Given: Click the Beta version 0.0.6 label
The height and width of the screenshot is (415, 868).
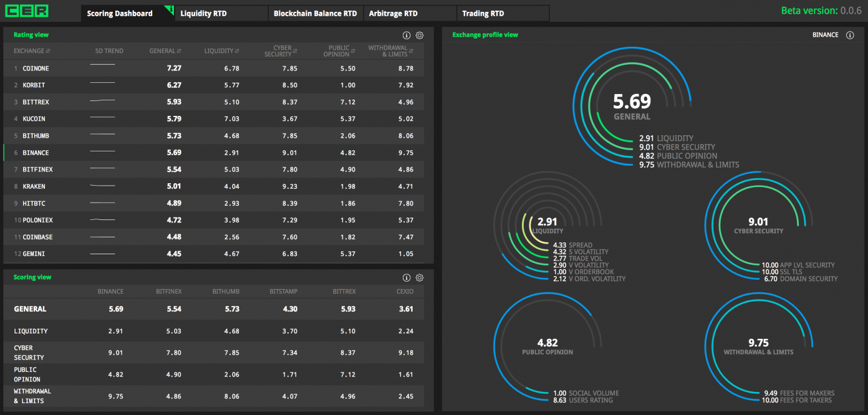Looking at the screenshot, I should tap(822, 11).
